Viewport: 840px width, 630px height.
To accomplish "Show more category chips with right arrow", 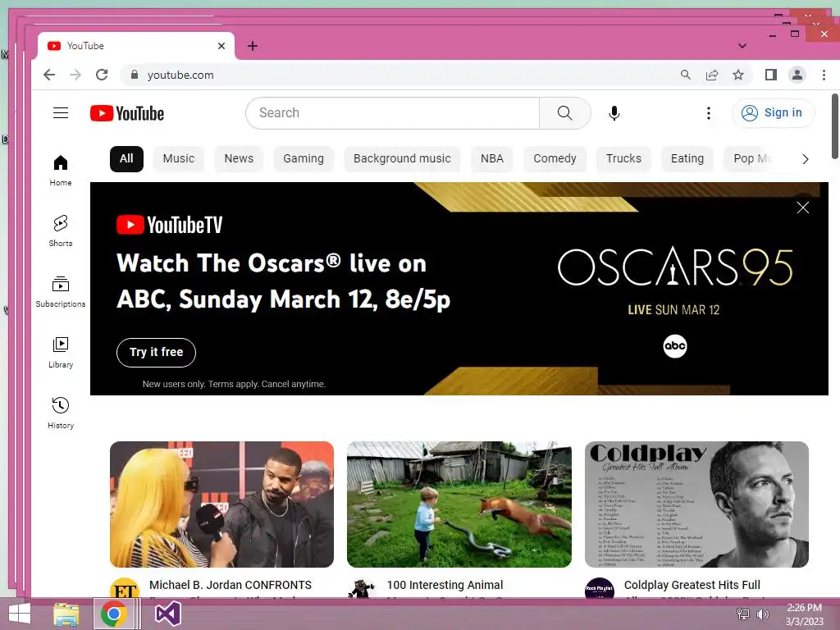I will (806, 159).
